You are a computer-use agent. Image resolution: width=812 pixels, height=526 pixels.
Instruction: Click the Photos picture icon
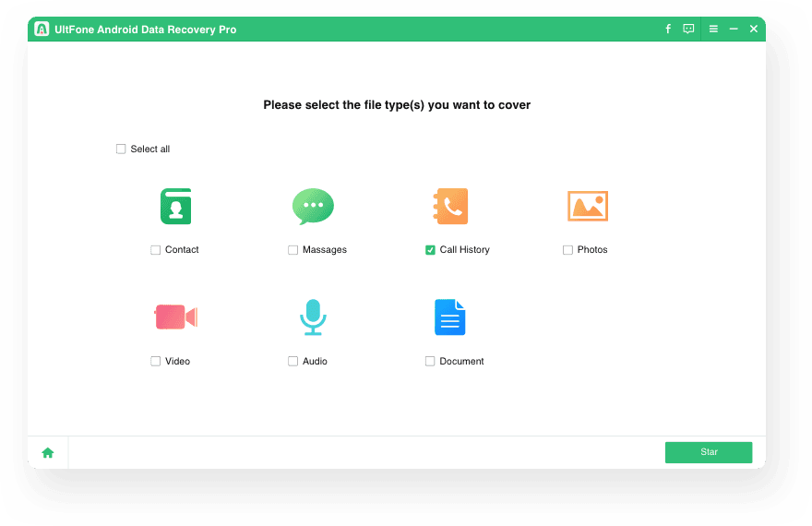click(588, 206)
